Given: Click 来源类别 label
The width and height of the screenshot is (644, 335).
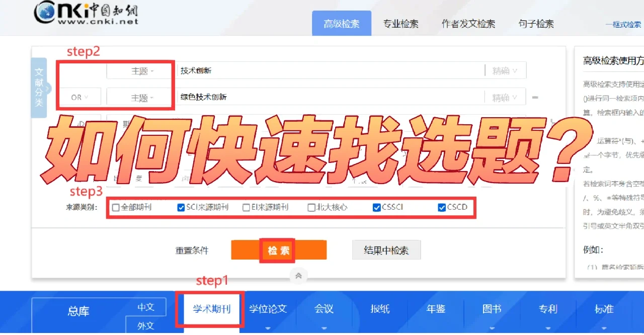Looking at the screenshot, I should tap(82, 207).
